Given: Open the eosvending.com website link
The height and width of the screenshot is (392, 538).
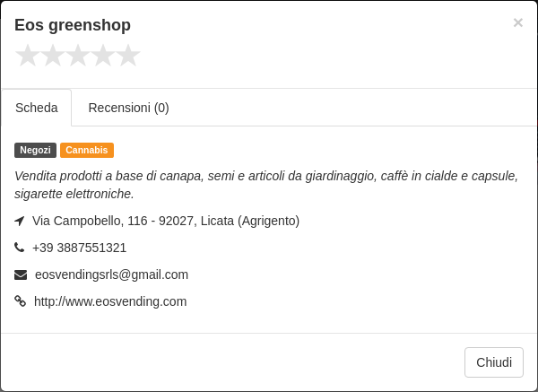Looking at the screenshot, I should click(110, 301).
